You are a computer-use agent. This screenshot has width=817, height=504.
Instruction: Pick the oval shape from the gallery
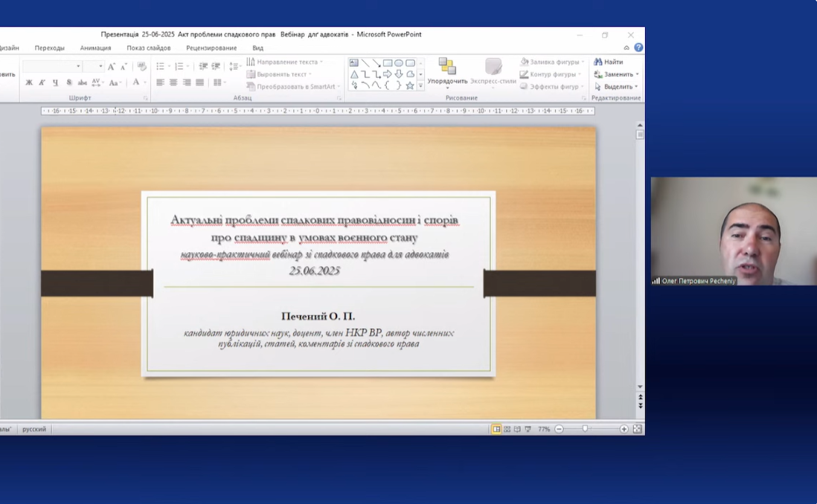coord(399,63)
